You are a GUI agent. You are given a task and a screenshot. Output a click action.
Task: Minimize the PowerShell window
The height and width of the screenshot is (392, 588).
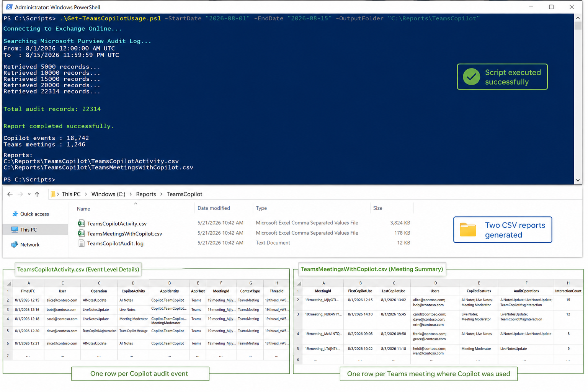[531, 7]
